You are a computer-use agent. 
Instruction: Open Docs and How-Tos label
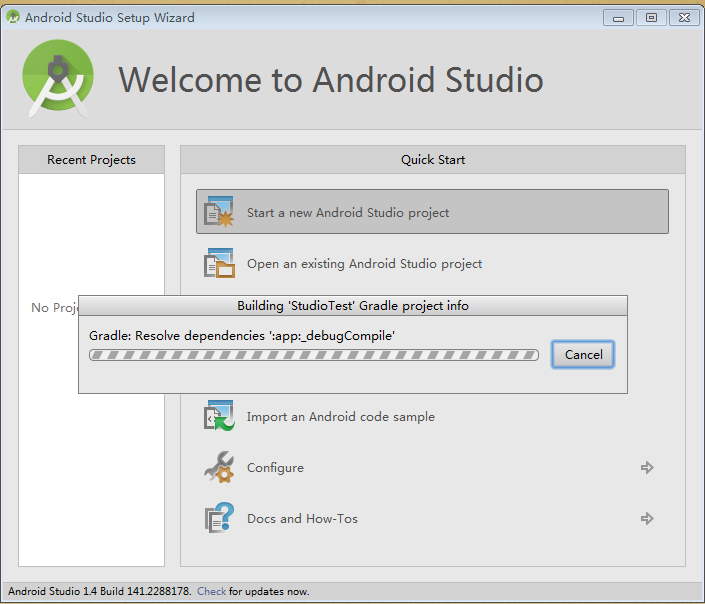click(x=302, y=519)
